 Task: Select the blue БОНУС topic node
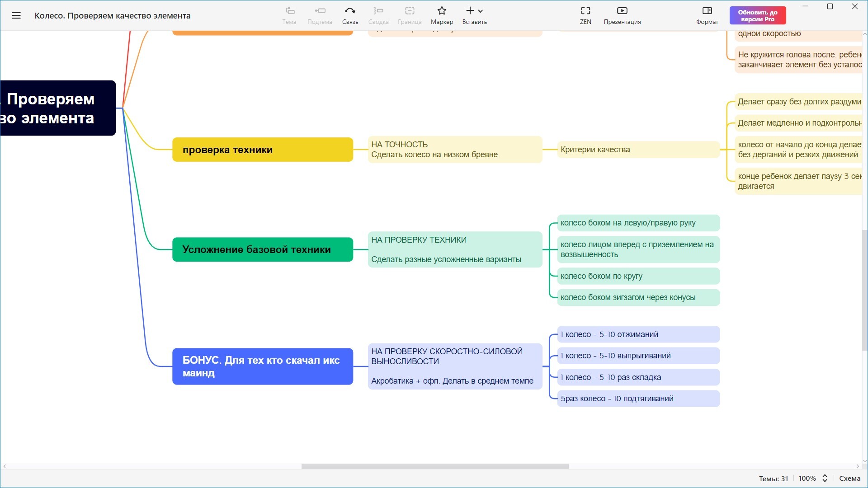click(x=262, y=366)
